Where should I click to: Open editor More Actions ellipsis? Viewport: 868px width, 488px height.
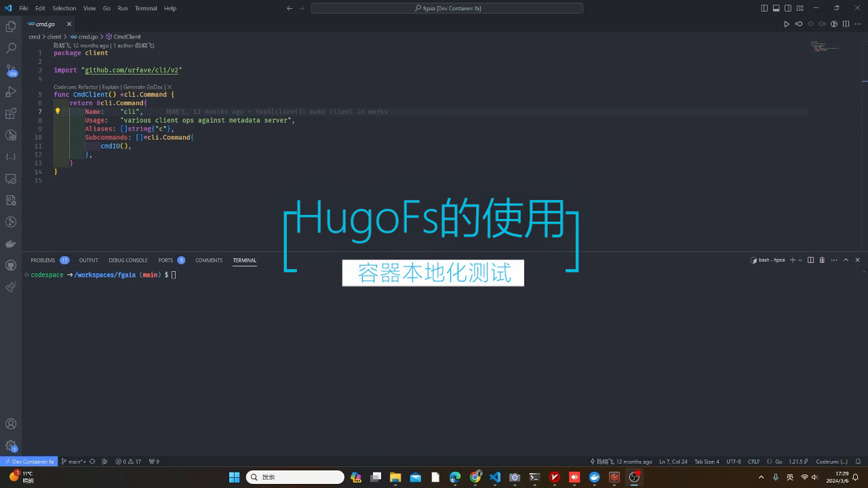(x=858, y=24)
